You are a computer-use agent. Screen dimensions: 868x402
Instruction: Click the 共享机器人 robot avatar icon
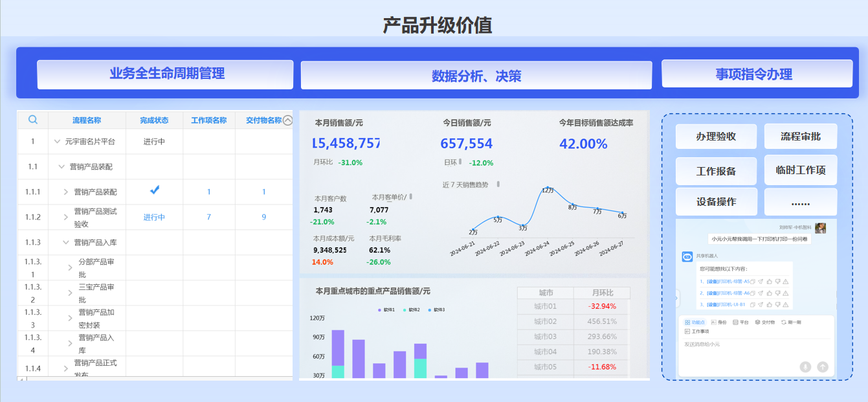pyautogui.click(x=687, y=257)
